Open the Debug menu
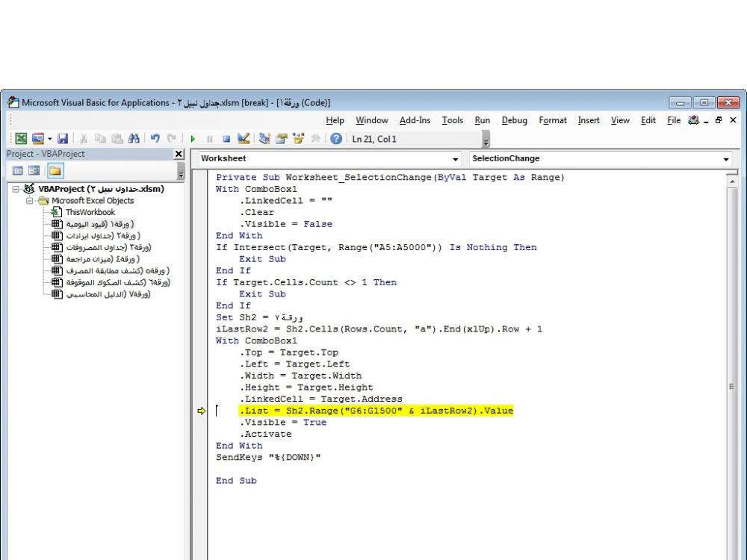 tap(515, 120)
